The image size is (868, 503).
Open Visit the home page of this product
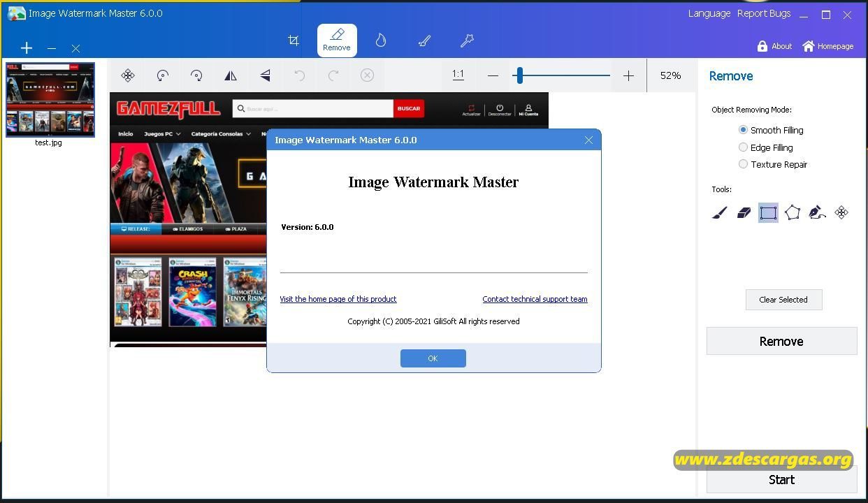click(x=338, y=299)
